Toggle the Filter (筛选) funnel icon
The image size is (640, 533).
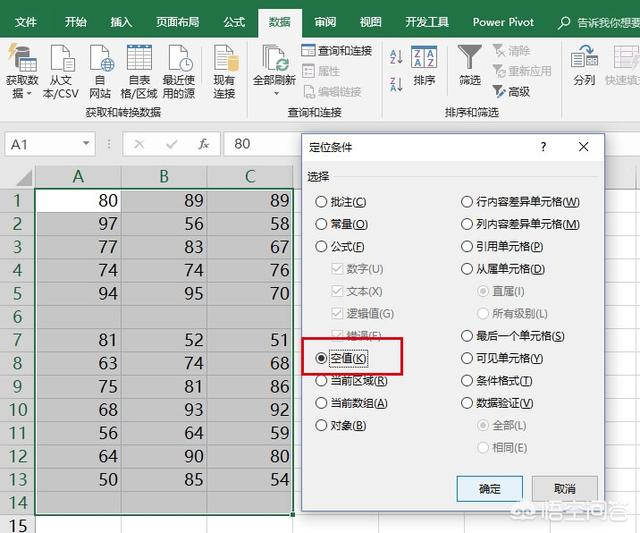click(x=469, y=57)
